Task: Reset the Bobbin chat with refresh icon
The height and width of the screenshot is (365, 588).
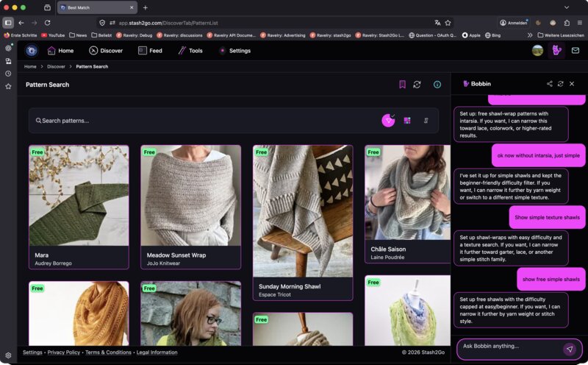Action: tap(560, 84)
